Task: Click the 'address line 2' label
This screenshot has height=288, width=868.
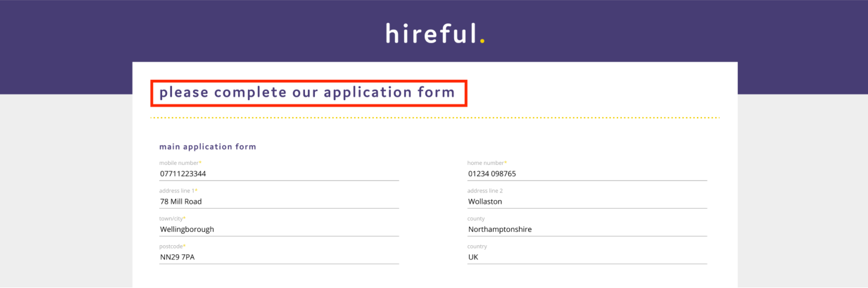Action: tap(485, 191)
